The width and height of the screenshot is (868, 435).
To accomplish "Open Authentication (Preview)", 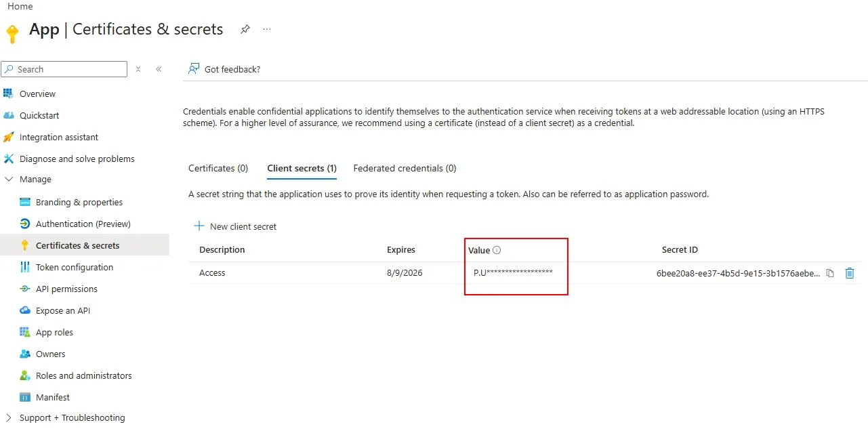I will point(83,224).
